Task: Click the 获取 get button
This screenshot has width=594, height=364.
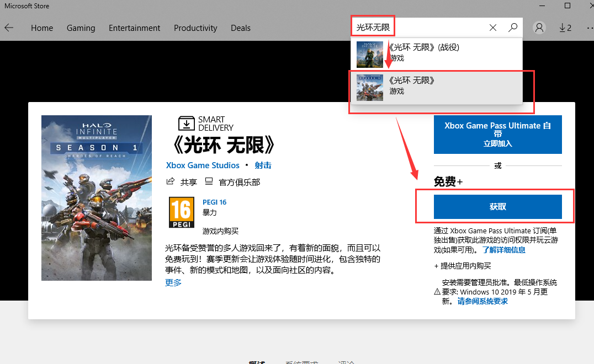Action: click(498, 207)
